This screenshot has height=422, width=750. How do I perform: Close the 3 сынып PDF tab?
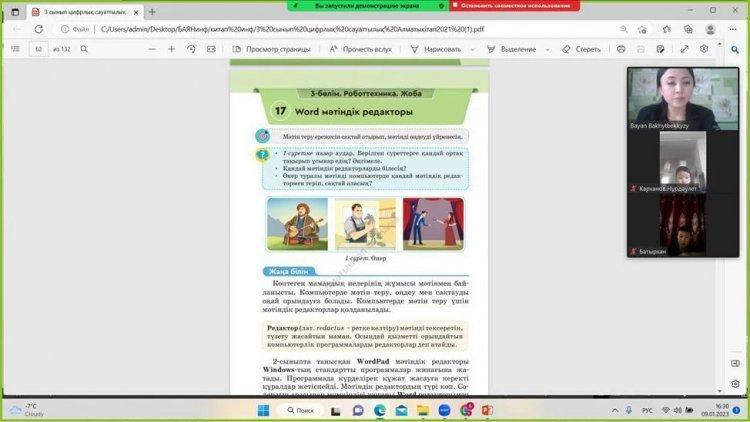click(136, 12)
